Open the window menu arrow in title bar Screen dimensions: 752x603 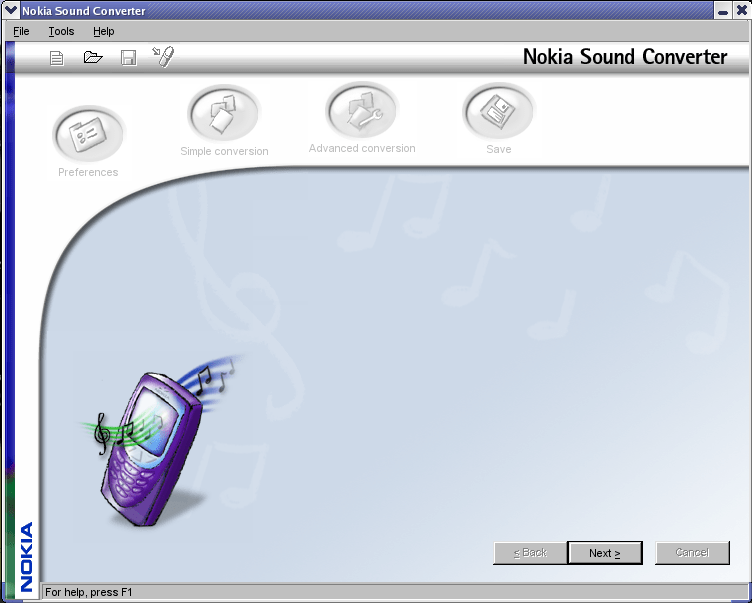(x=11, y=10)
